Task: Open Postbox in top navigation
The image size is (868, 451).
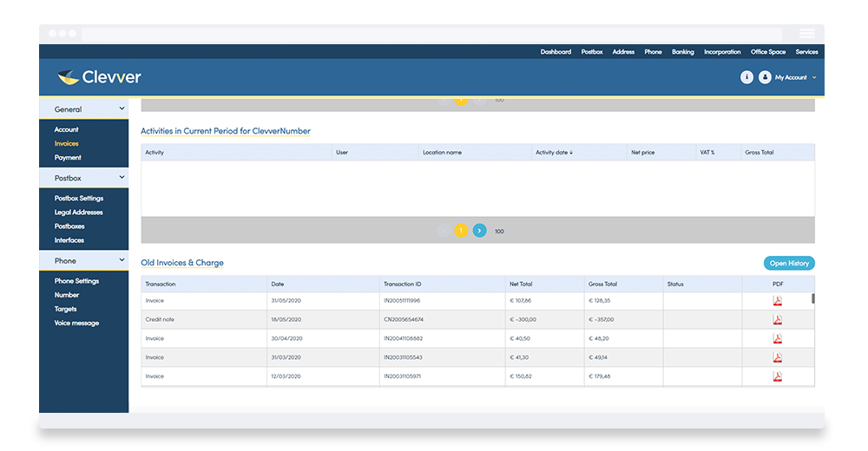Action: click(x=592, y=52)
